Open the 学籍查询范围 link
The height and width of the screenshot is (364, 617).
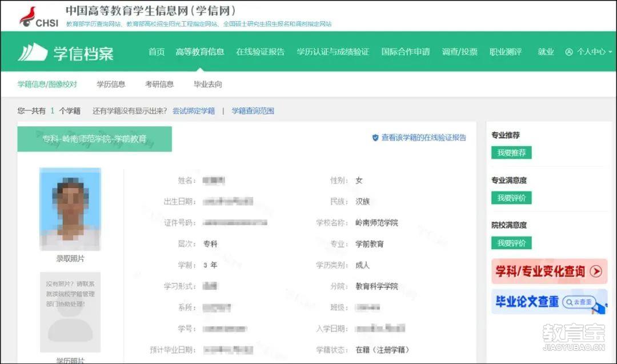253,111
